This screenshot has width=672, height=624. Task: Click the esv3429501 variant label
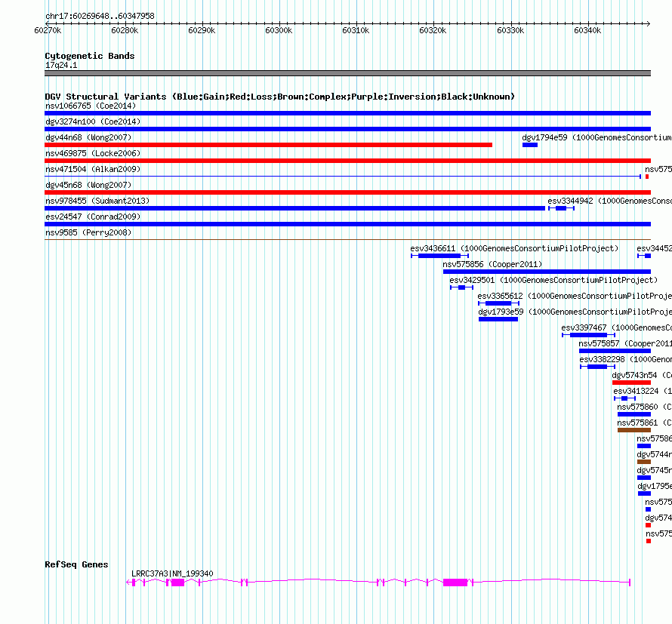point(553,280)
